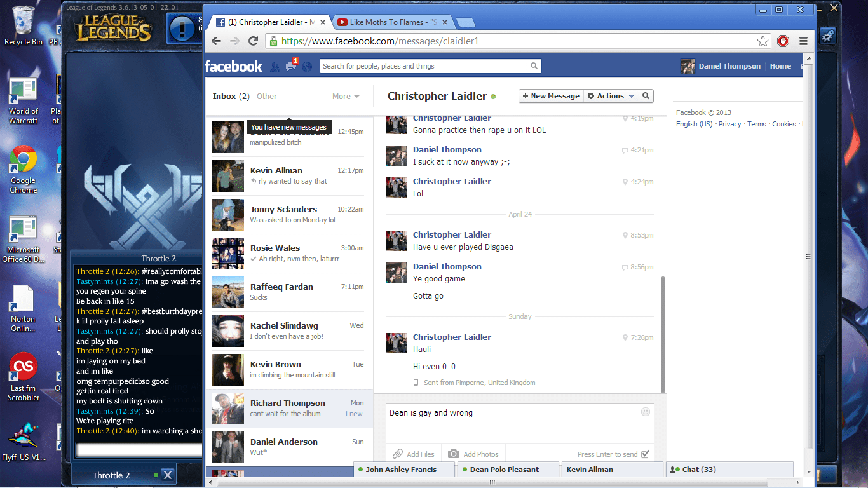
Task: Click the Christopher Laidler conversation title
Action: pyautogui.click(x=437, y=96)
